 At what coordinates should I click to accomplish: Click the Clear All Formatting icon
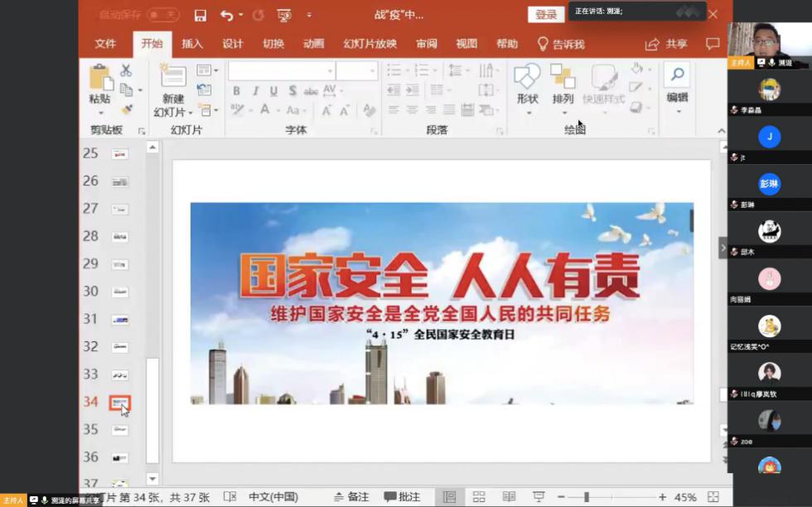click(370, 110)
